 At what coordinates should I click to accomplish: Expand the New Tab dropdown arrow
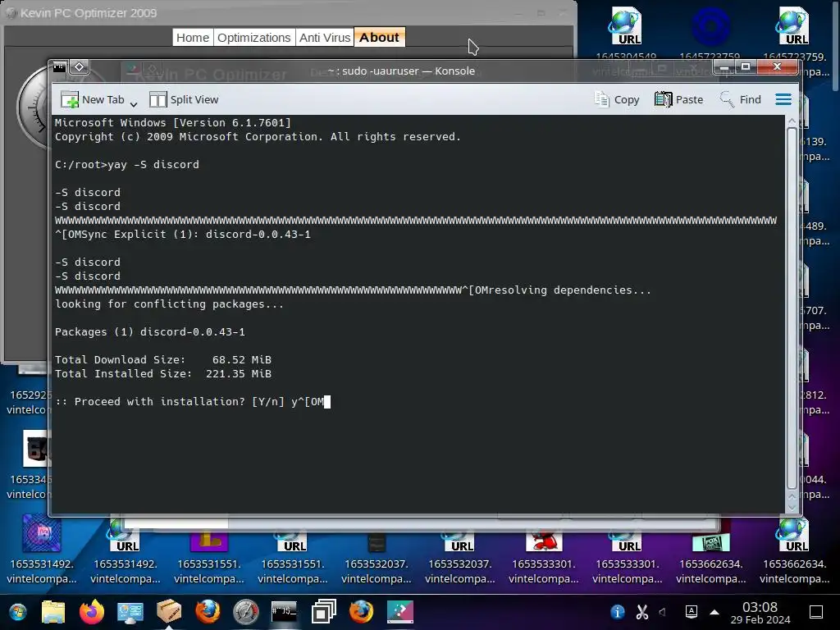tap(134, 103)
